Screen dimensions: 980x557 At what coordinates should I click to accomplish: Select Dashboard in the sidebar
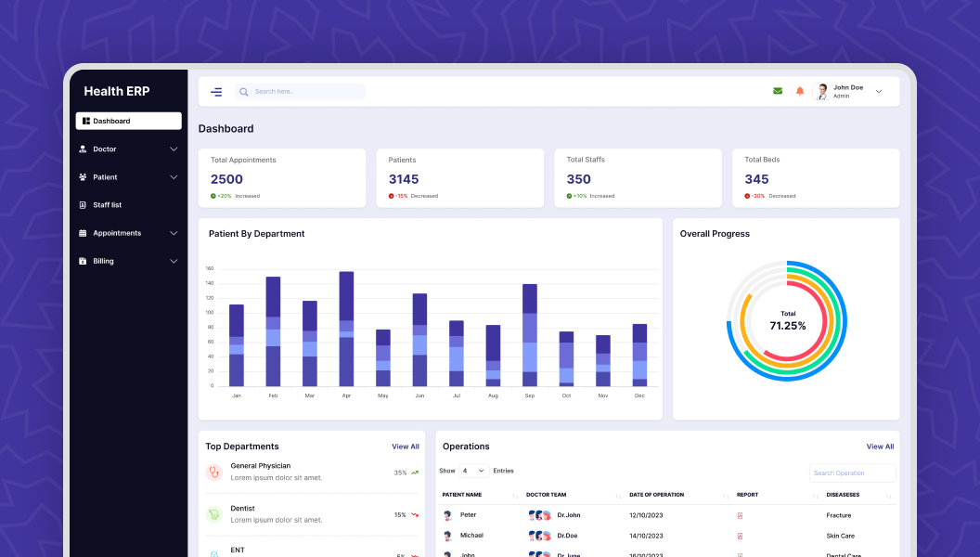click(128, 121)
